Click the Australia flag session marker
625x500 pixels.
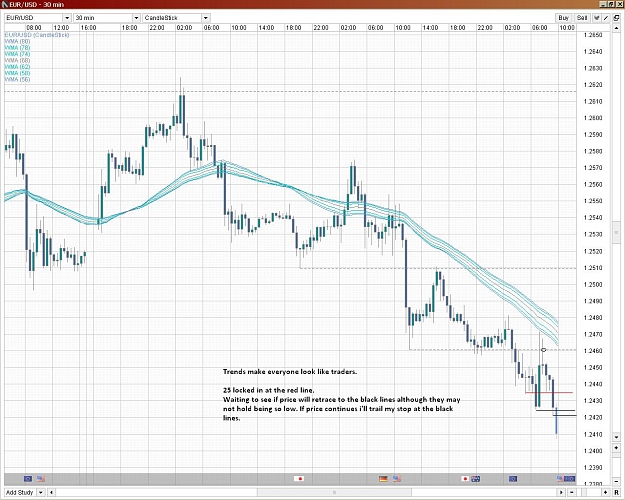point(476,478)
